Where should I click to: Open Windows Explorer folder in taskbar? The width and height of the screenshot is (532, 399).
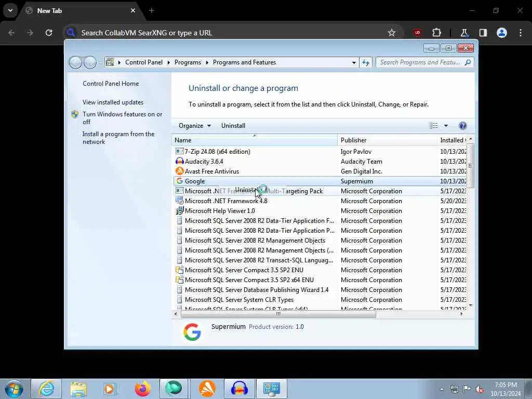click(79, 389)
